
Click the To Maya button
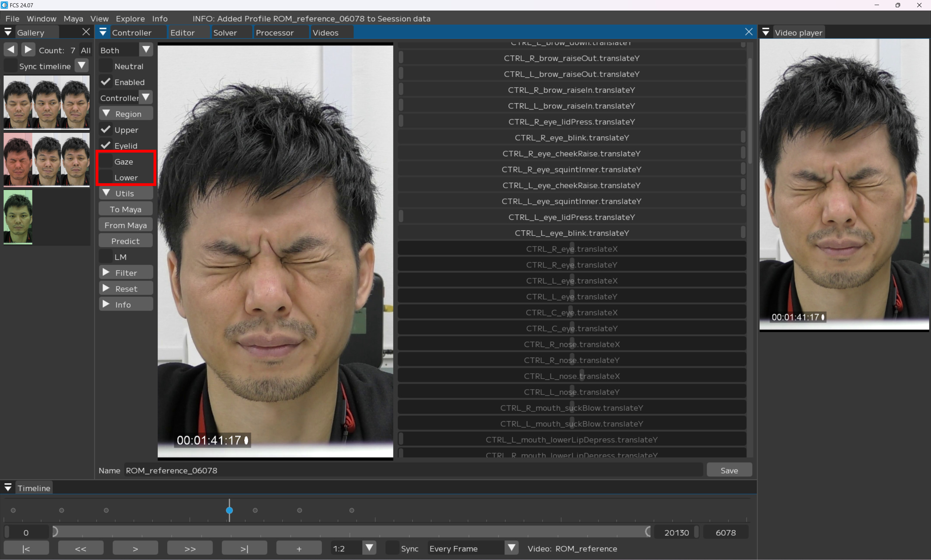126,209
